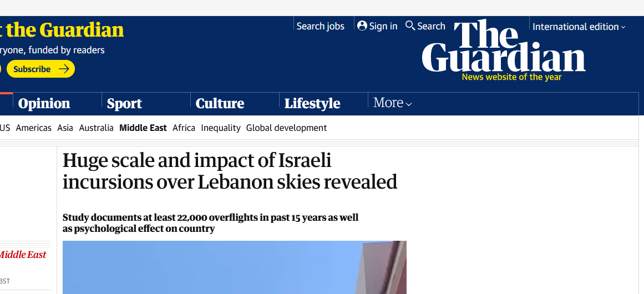Click the yellow Subscribe button

point(40,69)
